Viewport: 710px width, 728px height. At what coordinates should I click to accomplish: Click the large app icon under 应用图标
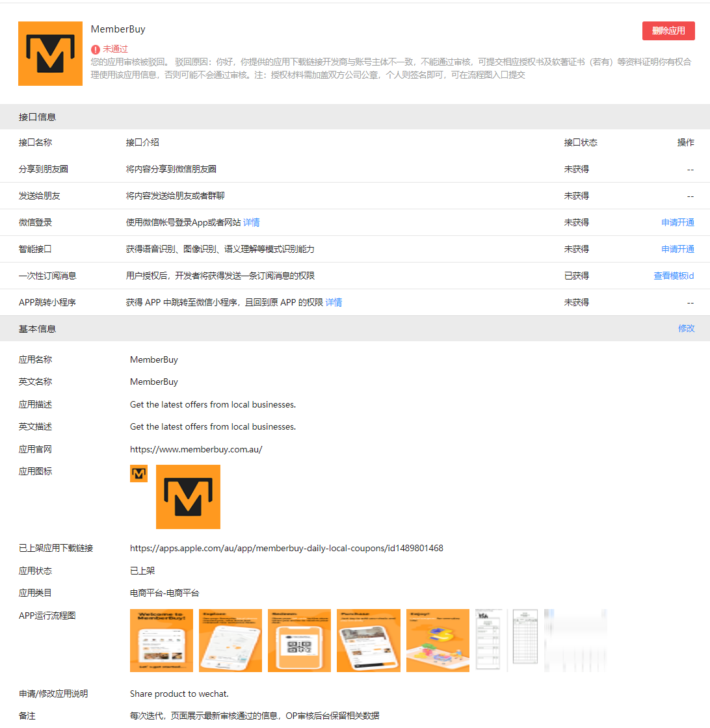click(x=188, y=497)
